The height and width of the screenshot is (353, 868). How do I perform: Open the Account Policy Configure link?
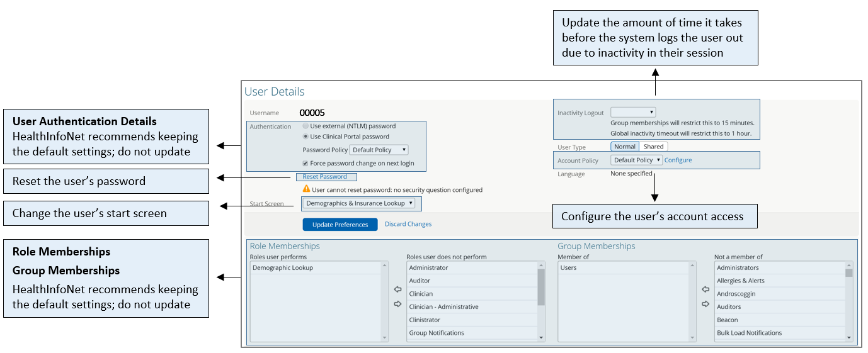pos(678,160)
